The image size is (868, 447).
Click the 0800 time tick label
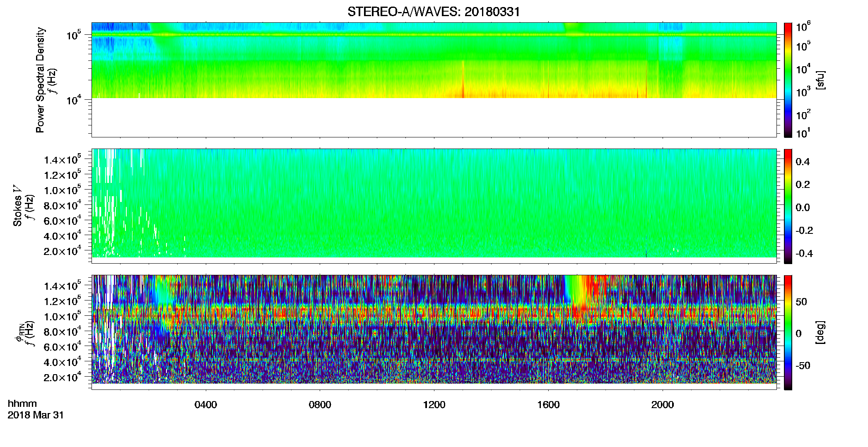tap(320, 405)
